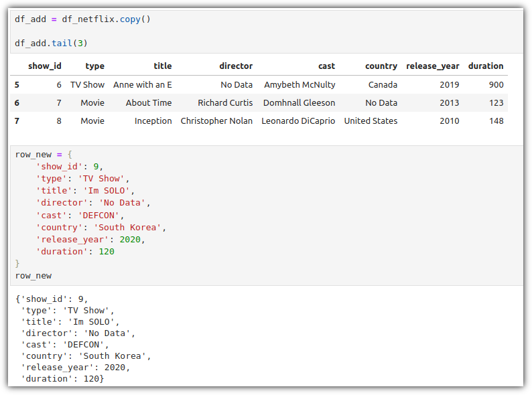Click the duration value 148
Viewport: 532px width, 395px height.
coord(496,121)
